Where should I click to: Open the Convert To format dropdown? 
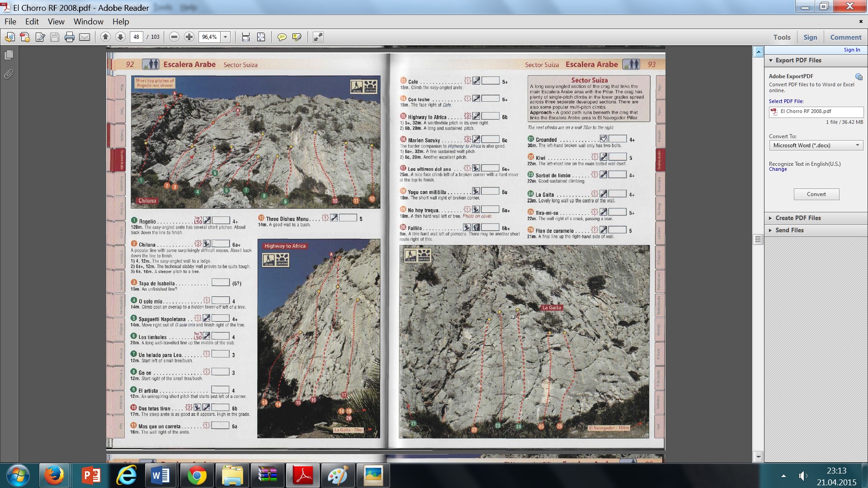pyautogui.click(x=857, y=145)
